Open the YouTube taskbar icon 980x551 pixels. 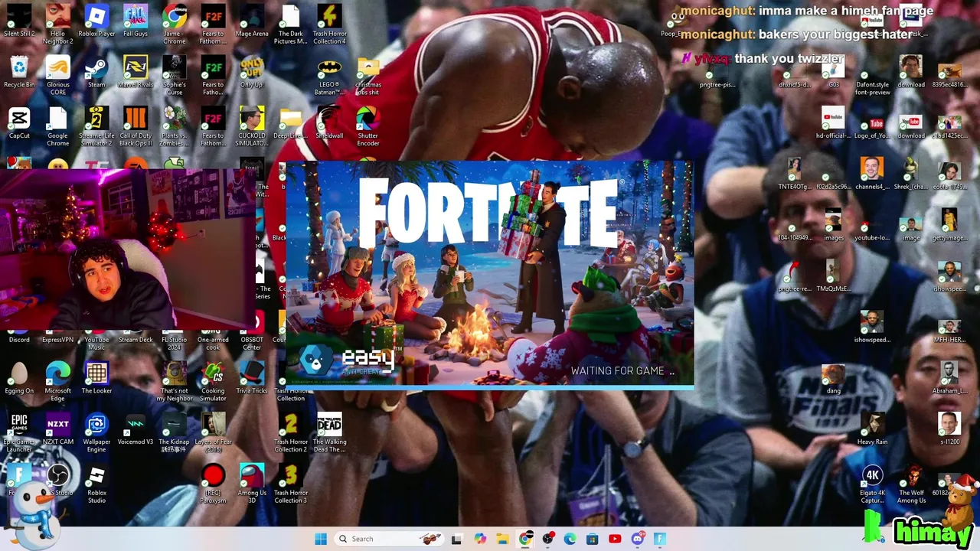click(x=615, y=539)
